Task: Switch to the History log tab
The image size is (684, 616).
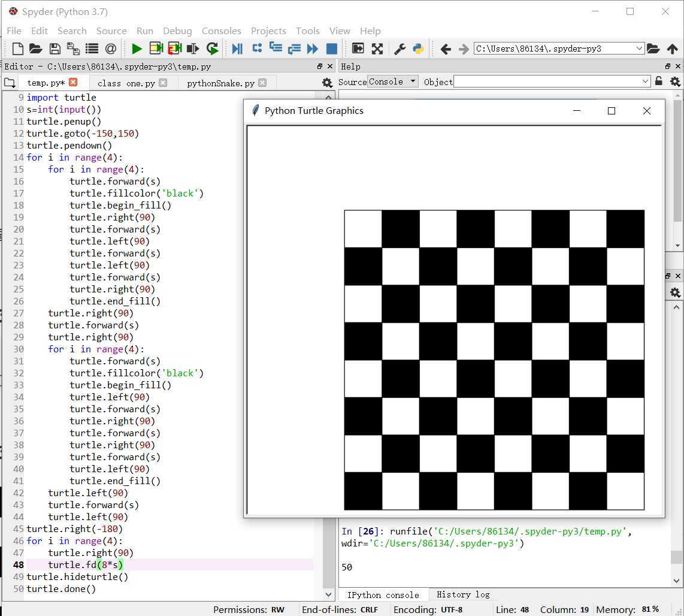Action: [463, 594]
